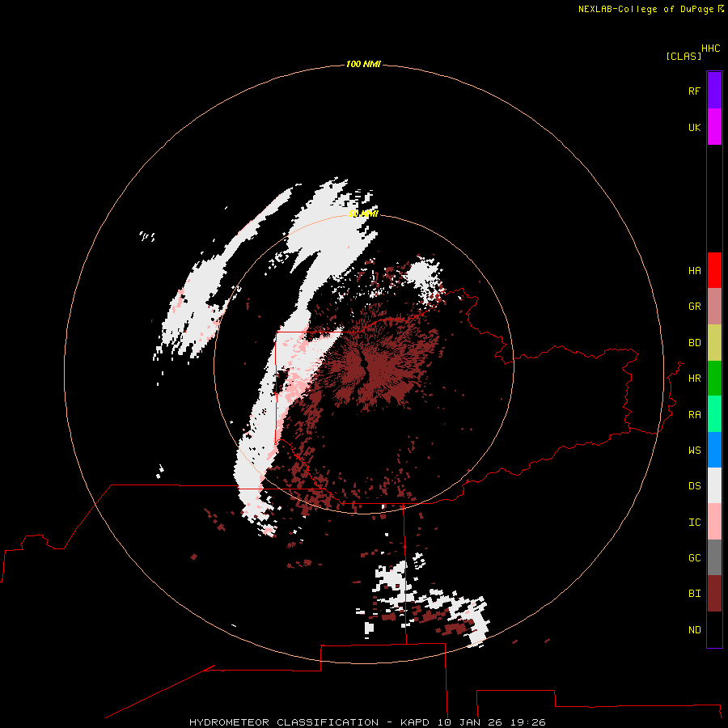Click the NEXLAB-College of DuPage credit
The height and width of the screenshot is (728, 728).
pyautogui.click(x=645, y=9)
